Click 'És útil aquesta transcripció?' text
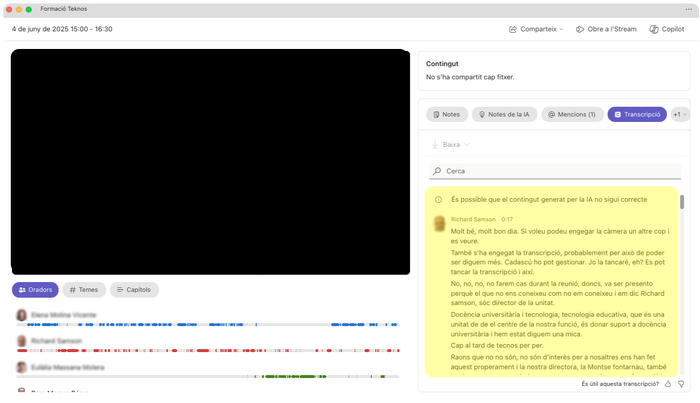 [x=620, y=384]
